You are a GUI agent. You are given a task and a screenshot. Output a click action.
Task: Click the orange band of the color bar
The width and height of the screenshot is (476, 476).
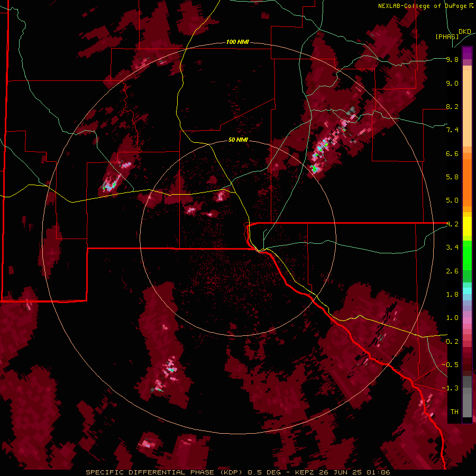pos(467,179)
